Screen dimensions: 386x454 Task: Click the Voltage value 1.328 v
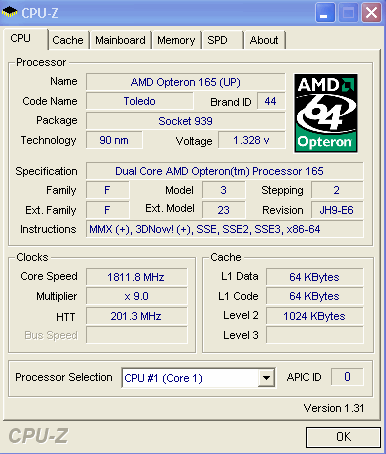[252, 140]
